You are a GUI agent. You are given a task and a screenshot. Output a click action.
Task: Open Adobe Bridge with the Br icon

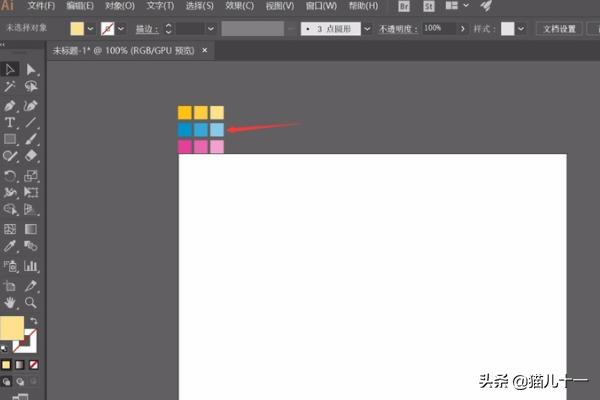click(405, 6)
